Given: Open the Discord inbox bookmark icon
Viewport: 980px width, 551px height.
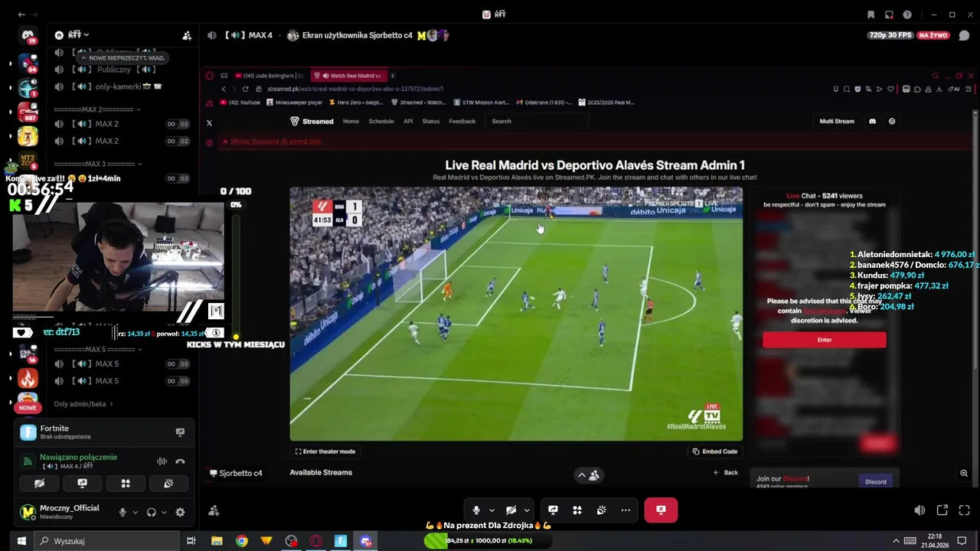Looking at the screenshot, I should click(x=871, y=15).
